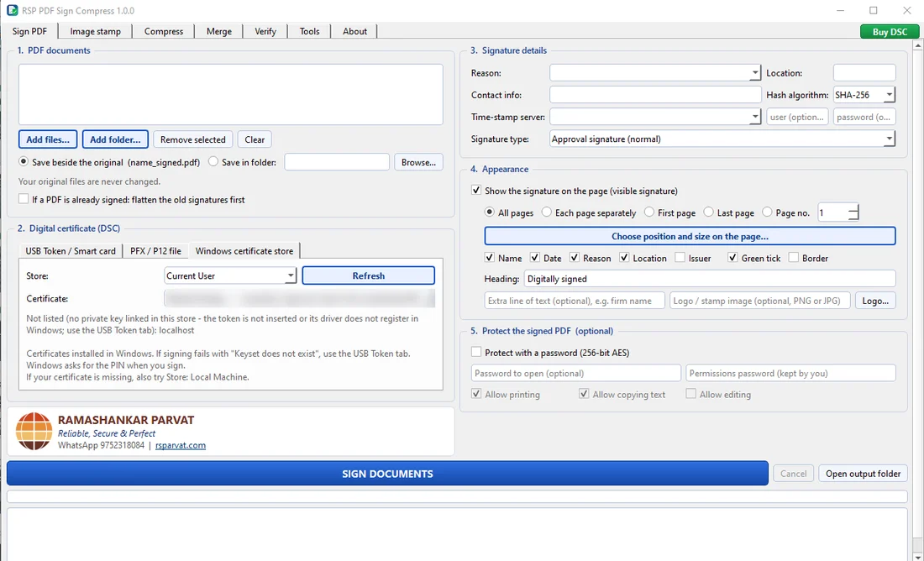Toggle the Green tick checkbox
924x561 pixels.
coord(733,258)
